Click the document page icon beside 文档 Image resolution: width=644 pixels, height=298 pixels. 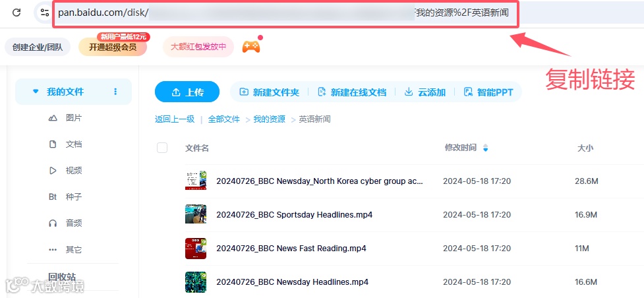click(x=53, y=144)
